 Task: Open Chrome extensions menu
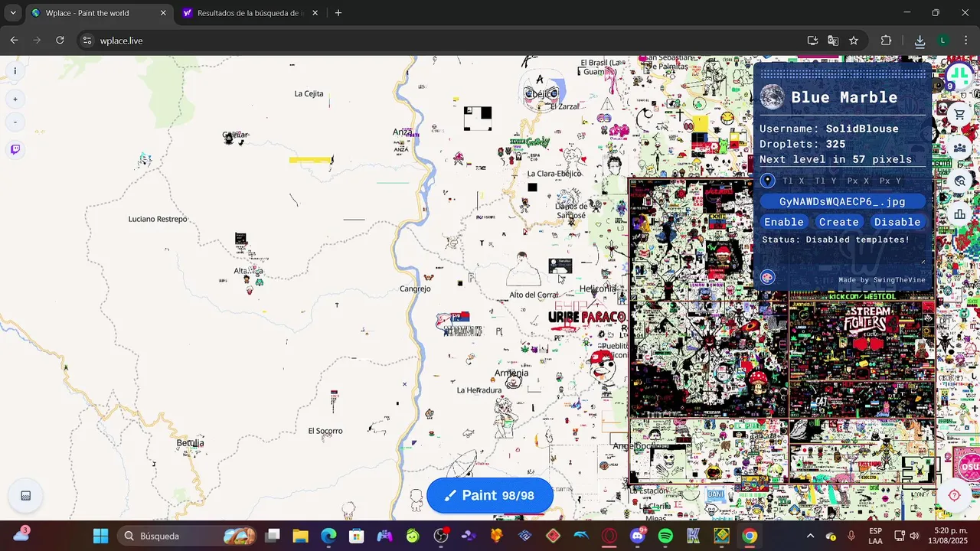click(x=886, y=41)
